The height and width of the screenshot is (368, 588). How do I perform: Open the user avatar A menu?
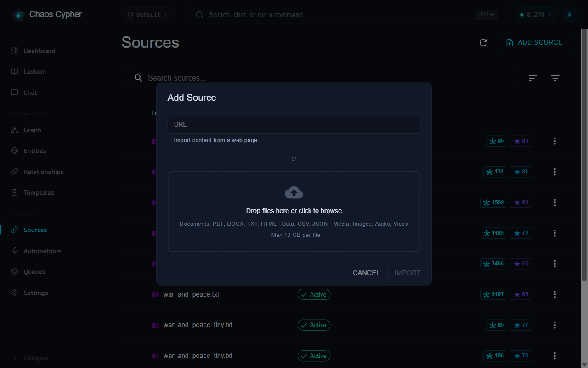coord(570,15)
